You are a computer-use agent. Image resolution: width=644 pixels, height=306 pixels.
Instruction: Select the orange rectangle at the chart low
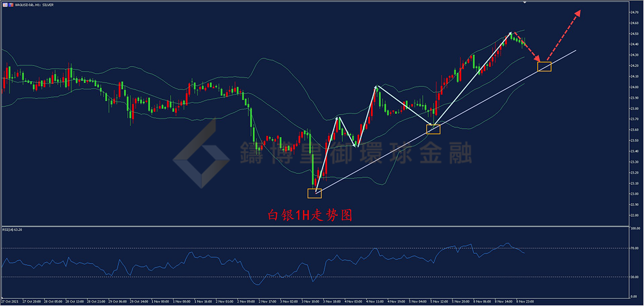314,193
